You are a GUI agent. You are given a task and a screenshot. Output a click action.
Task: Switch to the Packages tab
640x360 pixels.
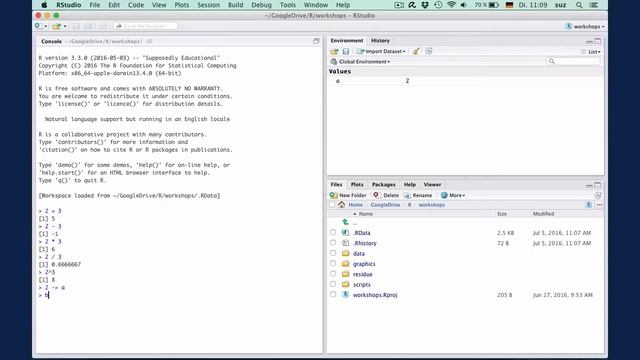384,185
